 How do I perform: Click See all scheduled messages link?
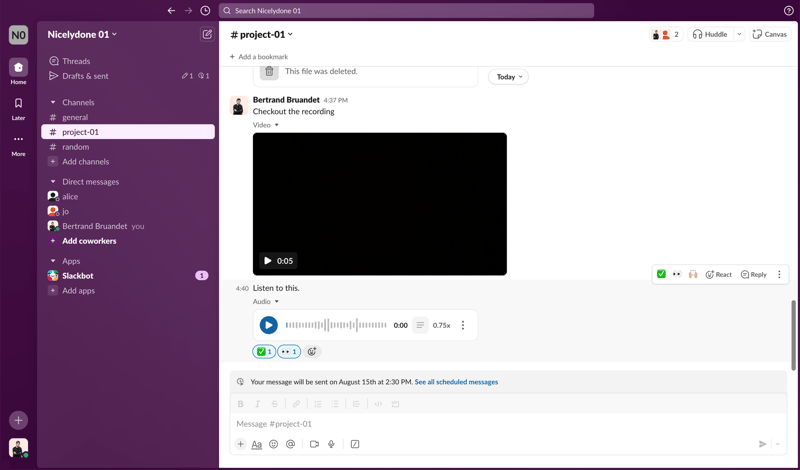point(456,382)
